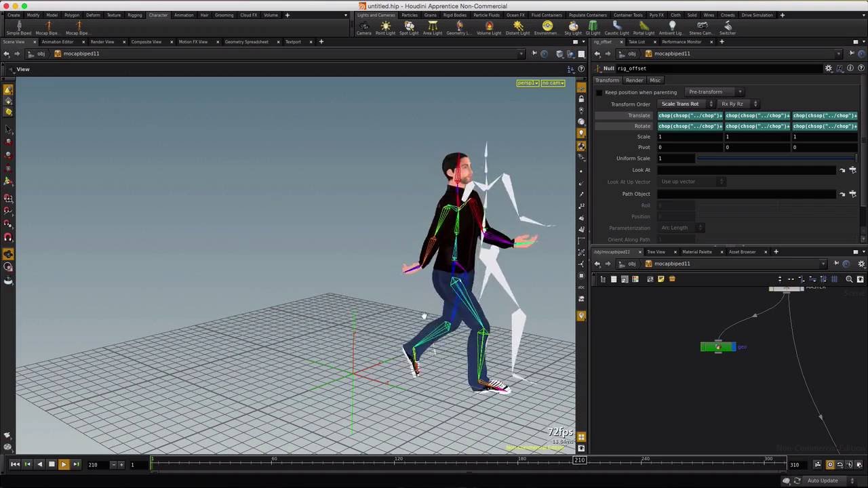
Task: Click the view help question icon
Action: [581, 69]
